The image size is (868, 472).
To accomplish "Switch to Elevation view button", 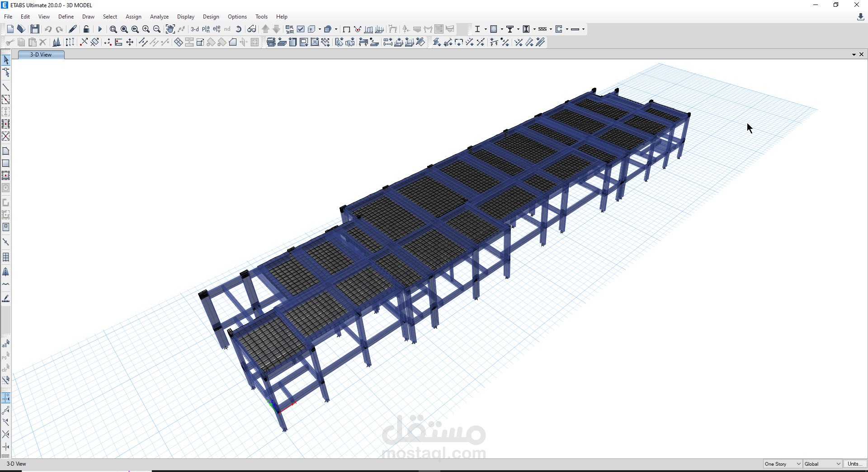I will coord(217,29).
